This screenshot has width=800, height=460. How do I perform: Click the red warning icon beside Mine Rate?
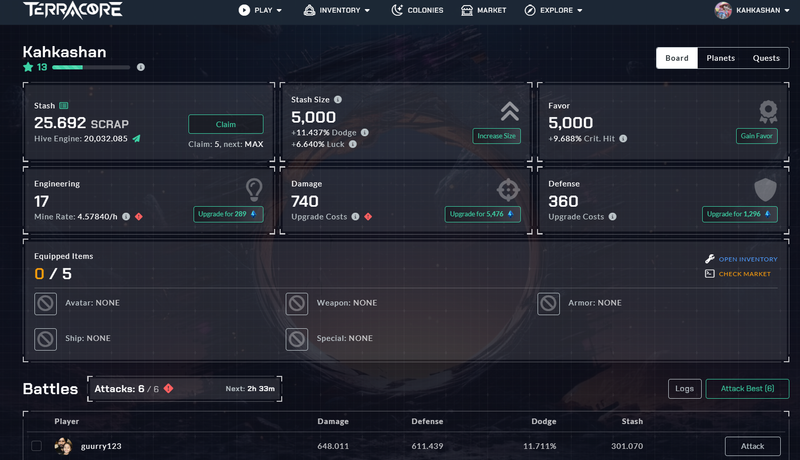(x=139, y=216)
